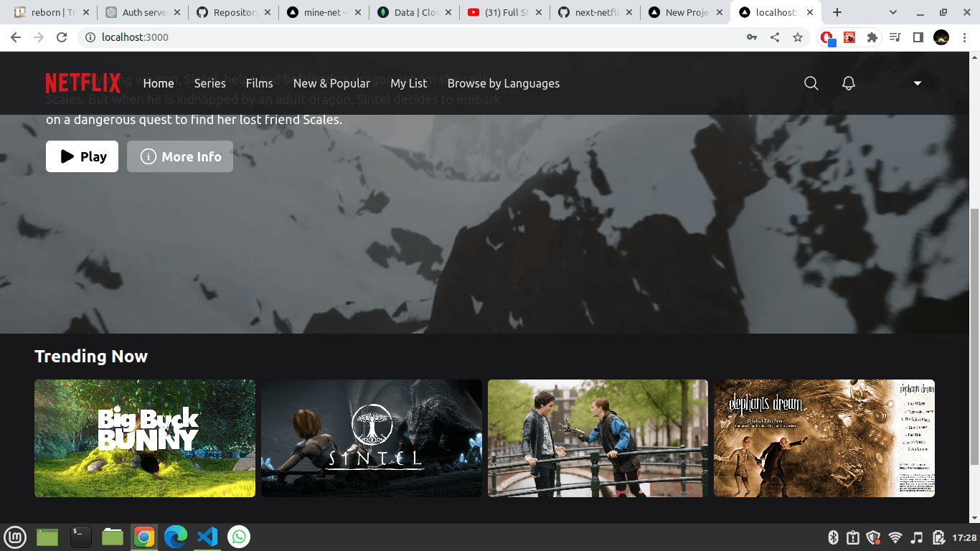Select the Films nav item
The image size is (980, 551).
tap(259, 83)
